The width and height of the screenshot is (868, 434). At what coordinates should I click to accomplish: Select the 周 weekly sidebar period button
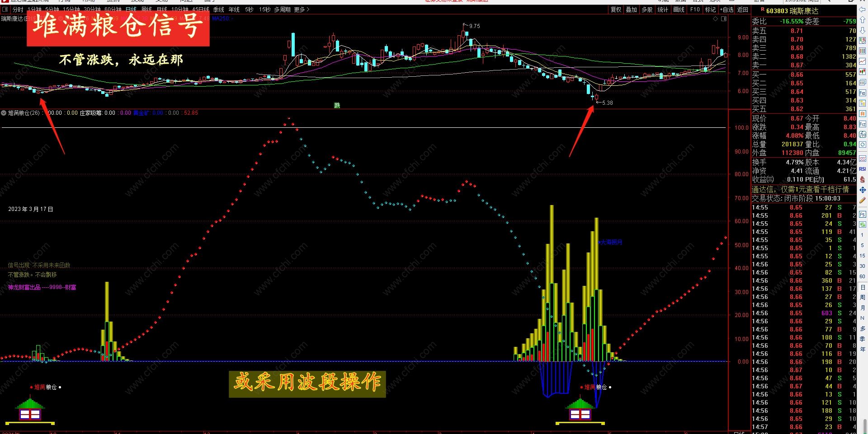click(x=863, y=297)
